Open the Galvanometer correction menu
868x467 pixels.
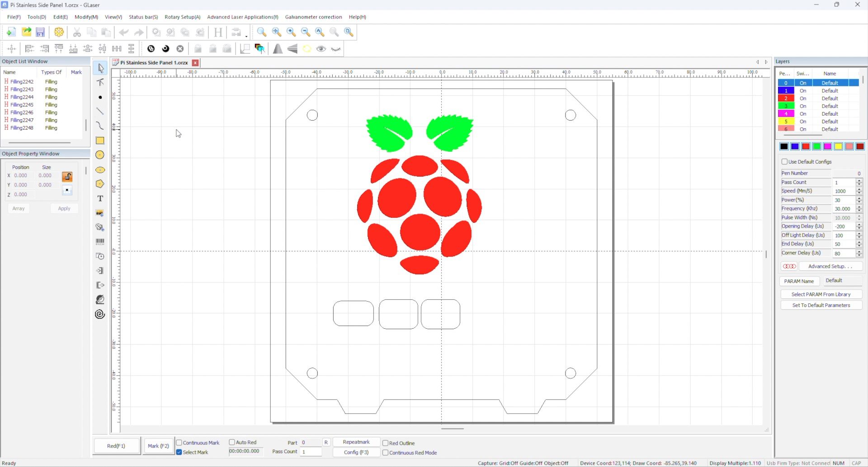point(313,17)
